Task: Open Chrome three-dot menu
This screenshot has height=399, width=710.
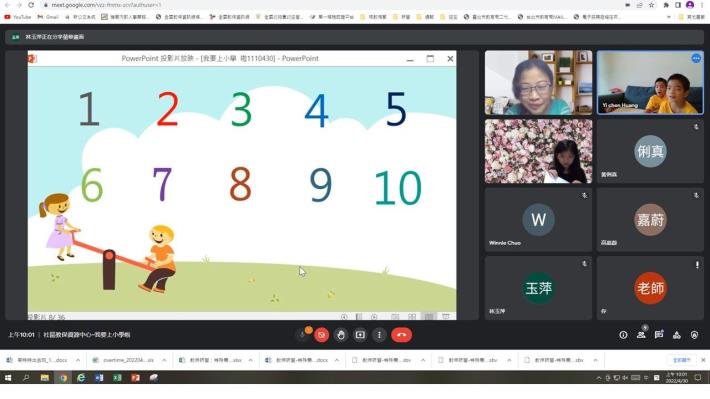Action: (702, 5)
